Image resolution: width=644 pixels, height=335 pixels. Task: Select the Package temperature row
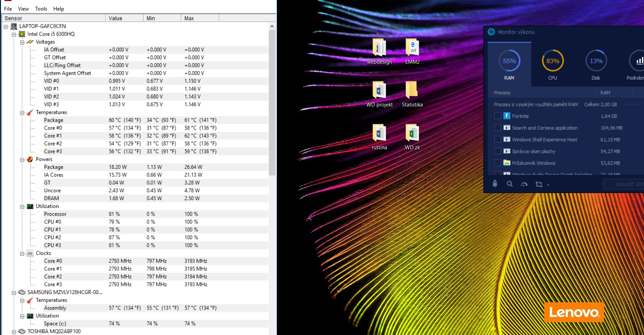pos(54,120)
